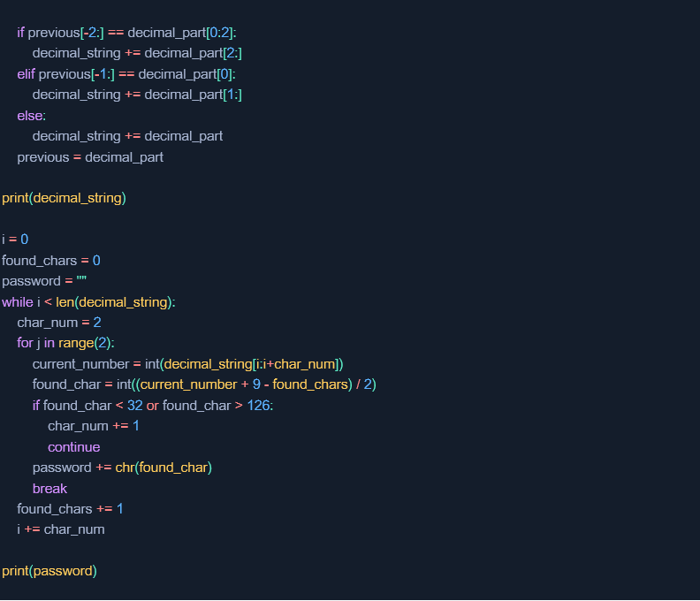Click the 'break' keyword
700x601 pixels.
[x=49, y=489]
